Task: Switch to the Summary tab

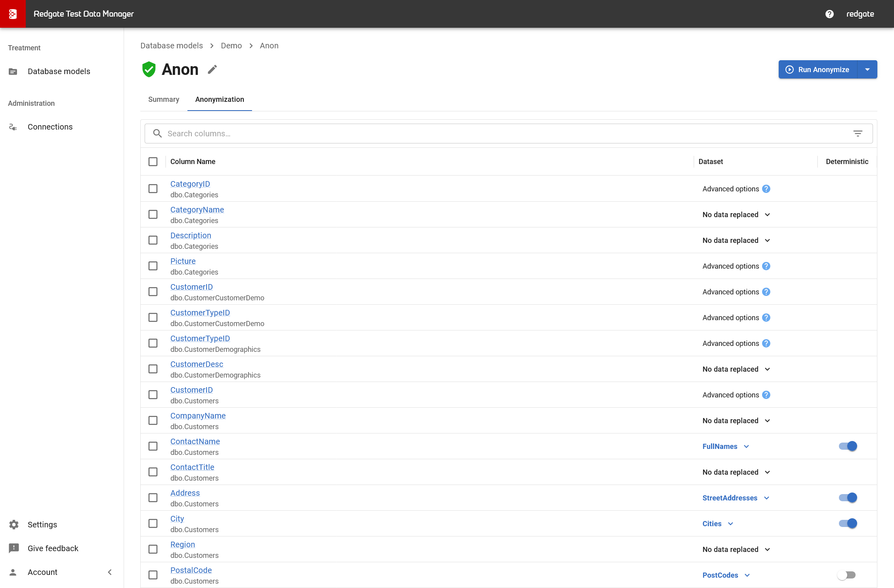Action: coord(164,99)
